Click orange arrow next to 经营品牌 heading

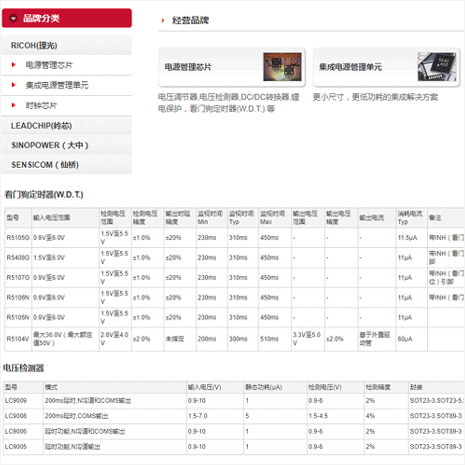coord(163,21)
